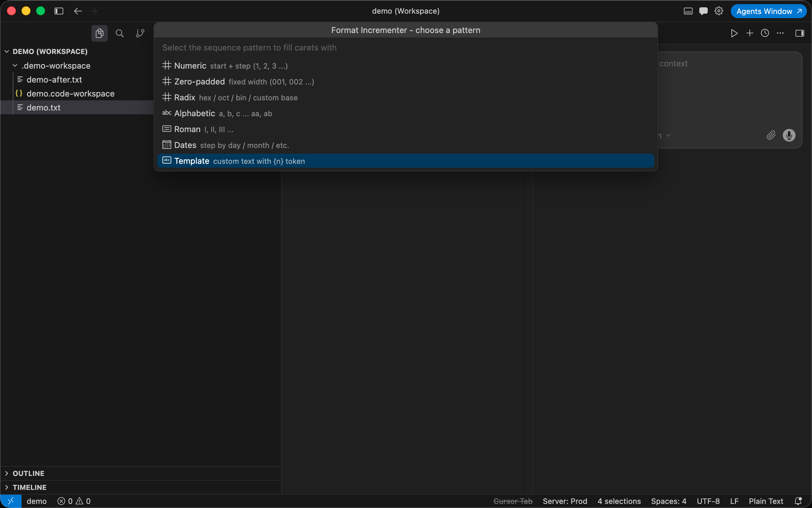812x508 pixels.
Task: Open chat history clock icon
Action: [x=765, y=33]
